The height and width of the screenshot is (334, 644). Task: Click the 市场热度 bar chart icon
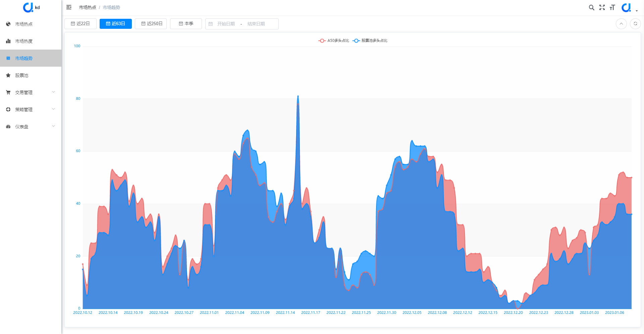8,41
